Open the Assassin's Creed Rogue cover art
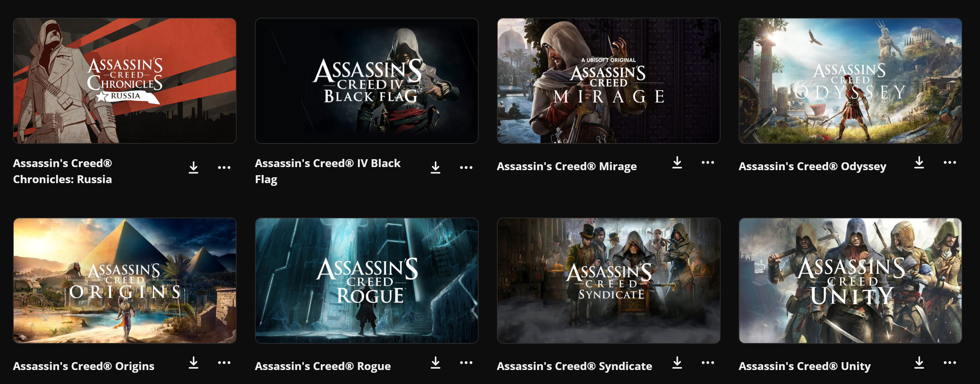The image size is (980, 384). coord(366,280)
